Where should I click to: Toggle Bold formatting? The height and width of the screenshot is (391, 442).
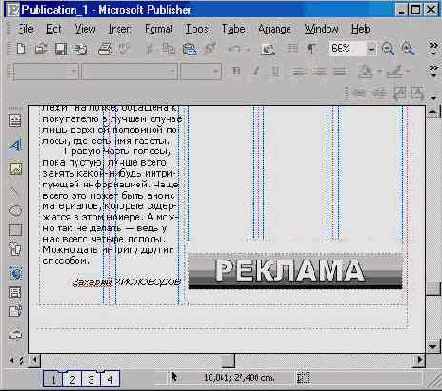click(x=236, y=71)
